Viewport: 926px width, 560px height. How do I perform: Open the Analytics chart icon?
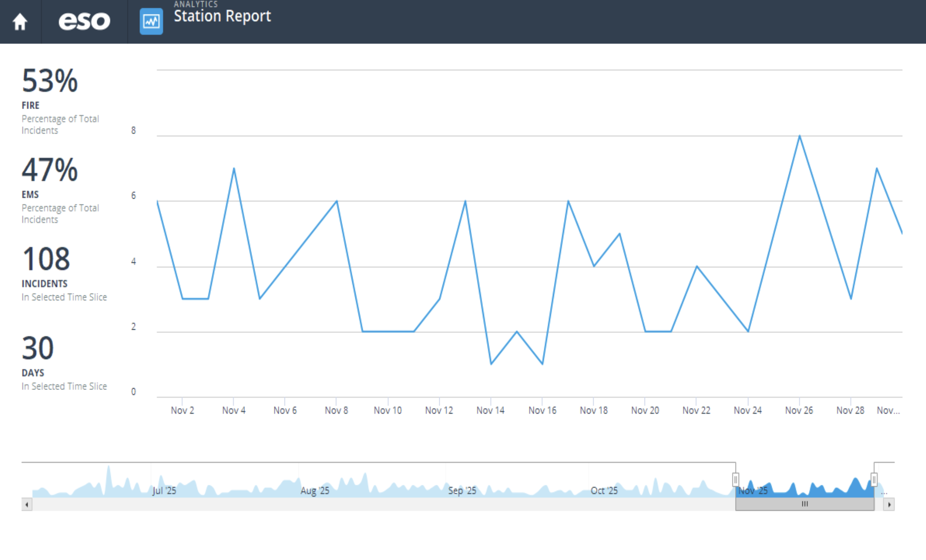tap(151, 22)
